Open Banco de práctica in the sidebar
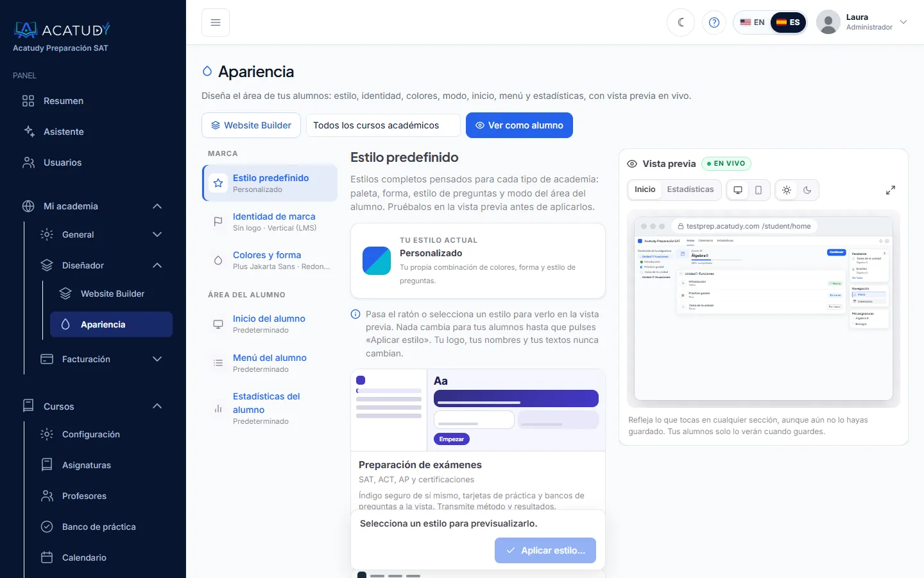 101,527
